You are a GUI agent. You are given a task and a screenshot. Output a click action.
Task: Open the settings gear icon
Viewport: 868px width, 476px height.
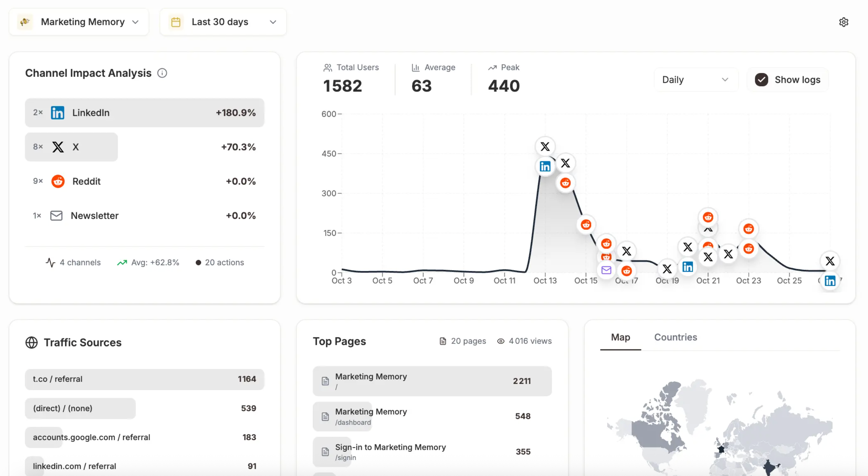pyautogui.click(x=843, y=22)
